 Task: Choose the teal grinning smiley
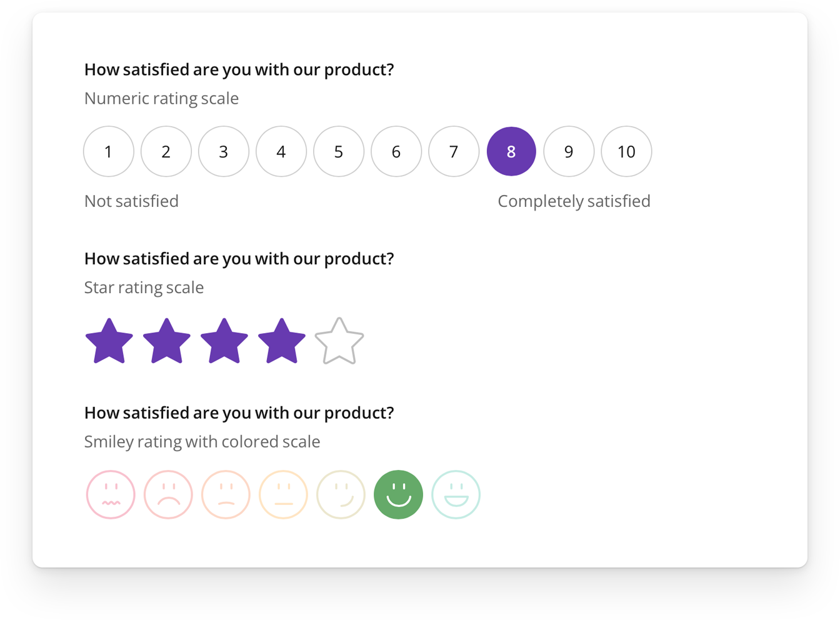[456, 494]
